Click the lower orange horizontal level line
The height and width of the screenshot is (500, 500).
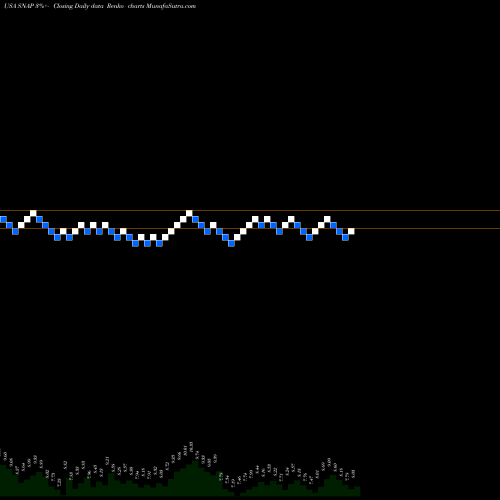(250, 228)
